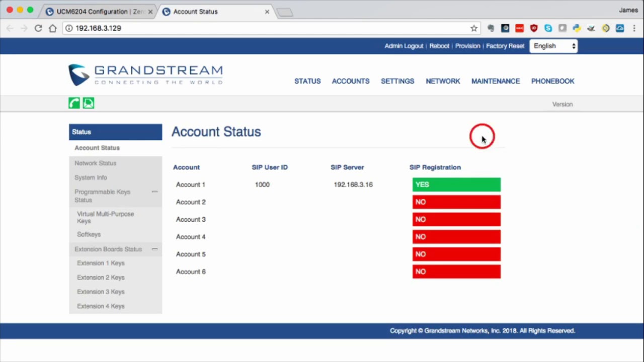Open System Info in the sidebar
The width and height of the screenshot is (644, 362).
coord(91,177)
